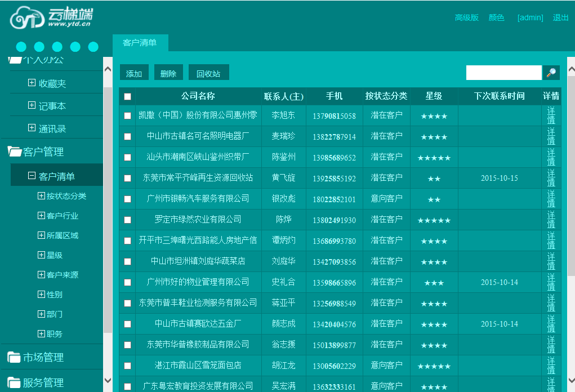Switch to the 客户清单 tab

coord(140,43)
